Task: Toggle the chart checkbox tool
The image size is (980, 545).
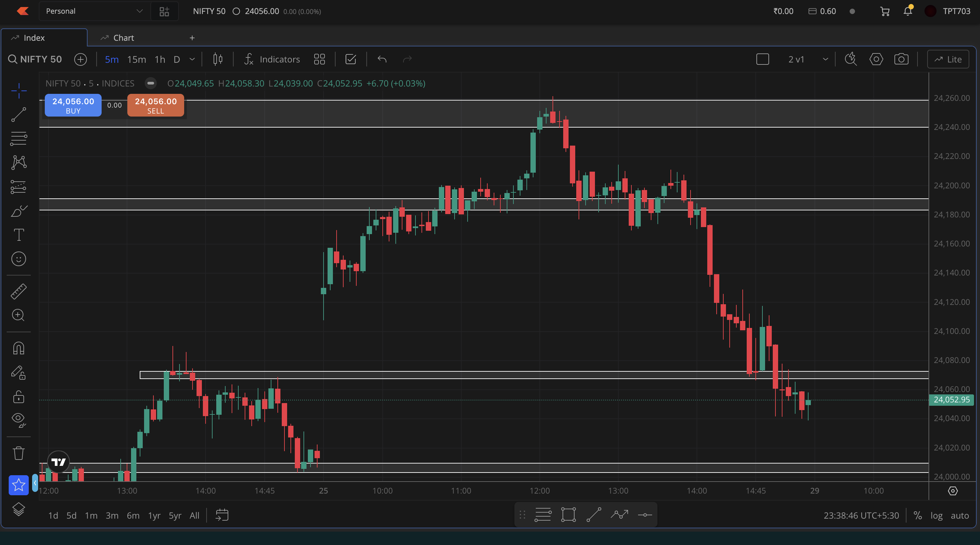Action: (x=351, y=59)
